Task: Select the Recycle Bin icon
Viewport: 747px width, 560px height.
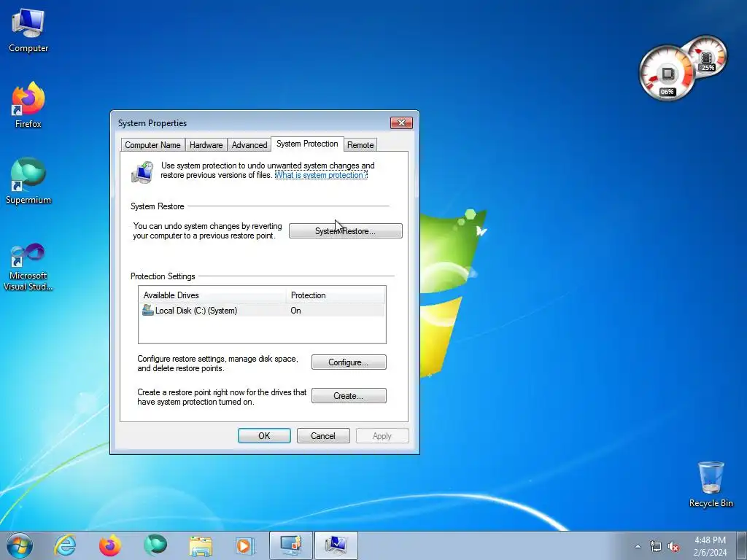Action: (x=711, y=484)
